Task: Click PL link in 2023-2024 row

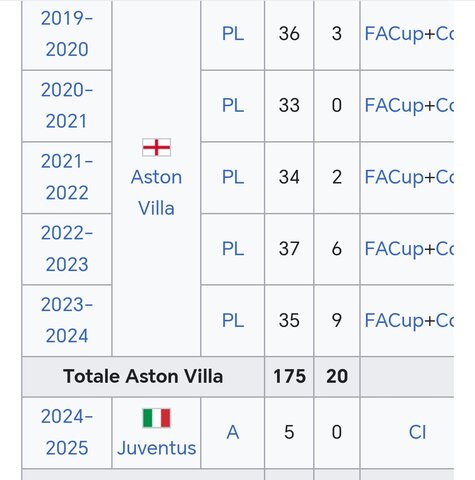Action: click(233, 320)
